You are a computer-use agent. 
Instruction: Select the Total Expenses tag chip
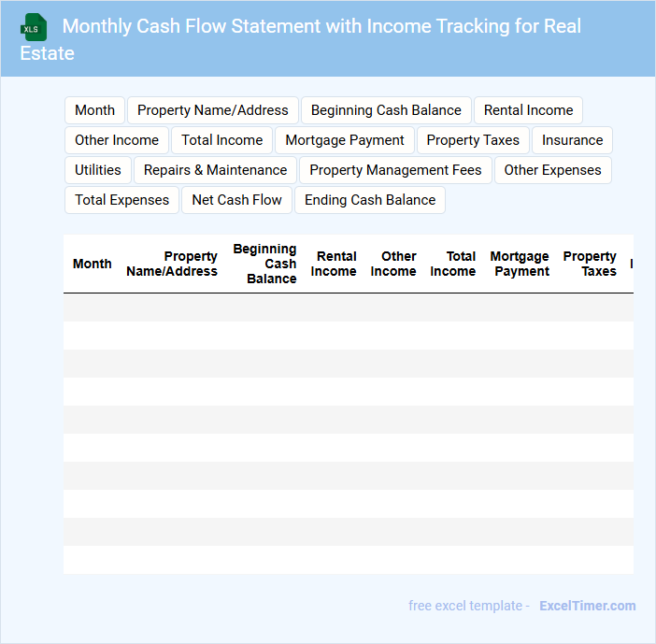point(121,200)
